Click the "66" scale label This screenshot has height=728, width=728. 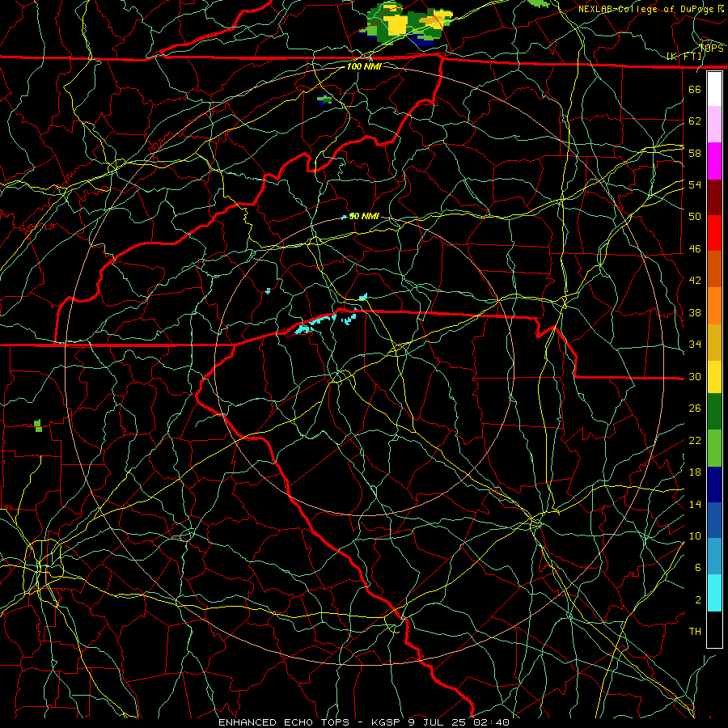pyautogui.click(x=695, y=89)
